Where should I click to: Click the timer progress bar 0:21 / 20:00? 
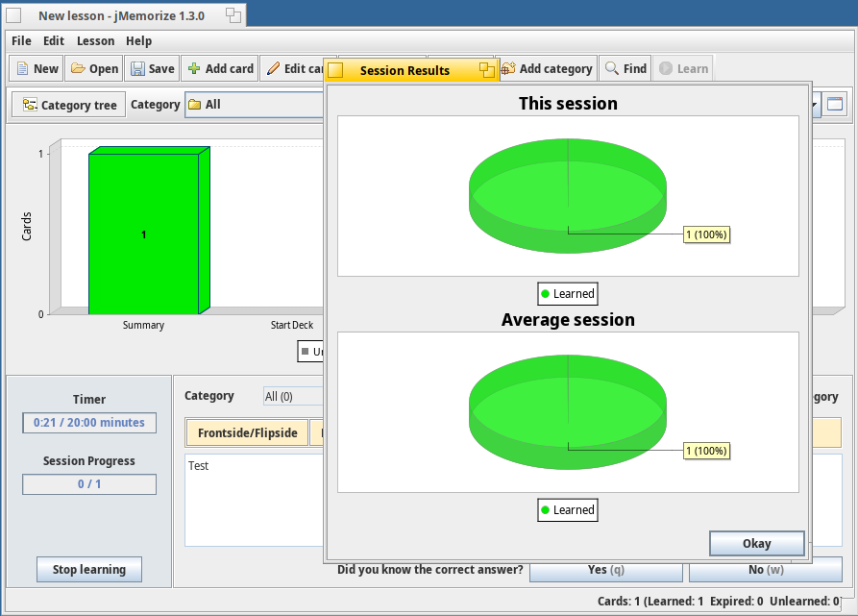coord(89,422)
